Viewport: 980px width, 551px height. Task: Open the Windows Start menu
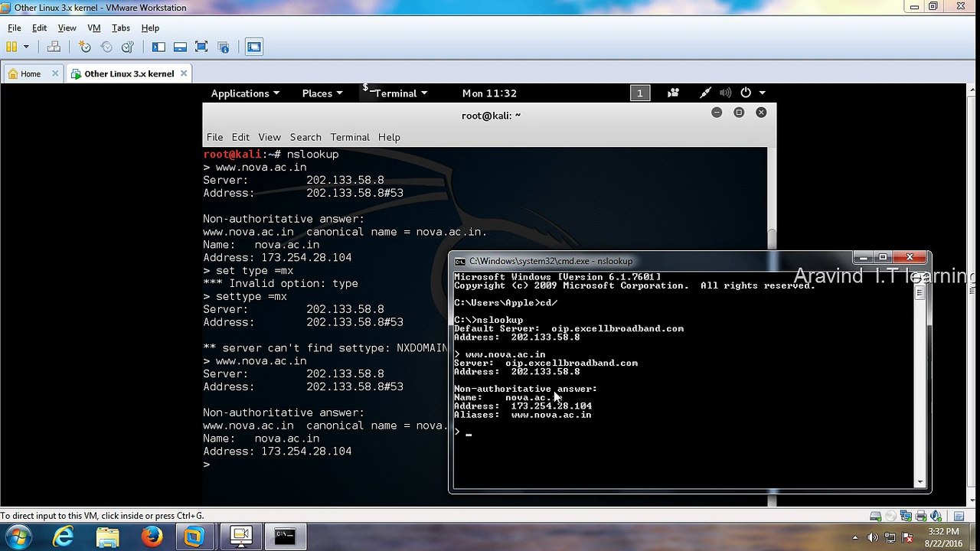click(19, 536)
